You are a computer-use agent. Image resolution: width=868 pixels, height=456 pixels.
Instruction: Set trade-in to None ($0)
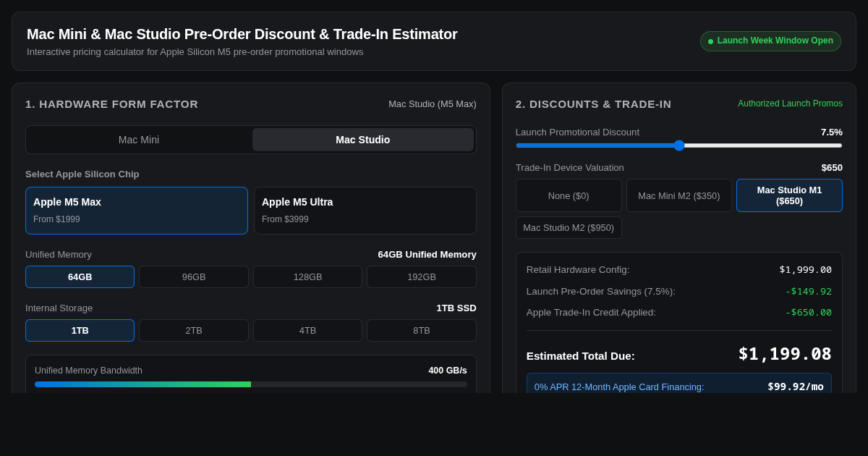click(x=569, y=195)
